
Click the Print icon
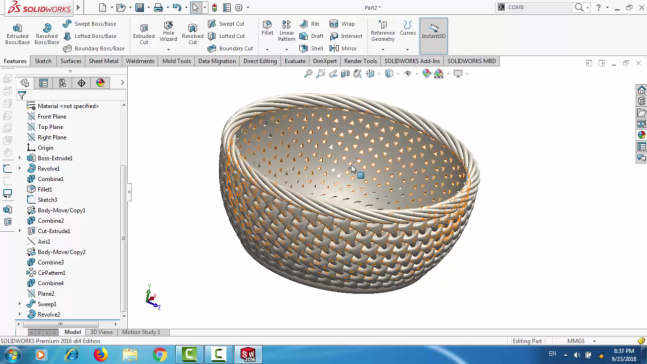click(158, 7)
